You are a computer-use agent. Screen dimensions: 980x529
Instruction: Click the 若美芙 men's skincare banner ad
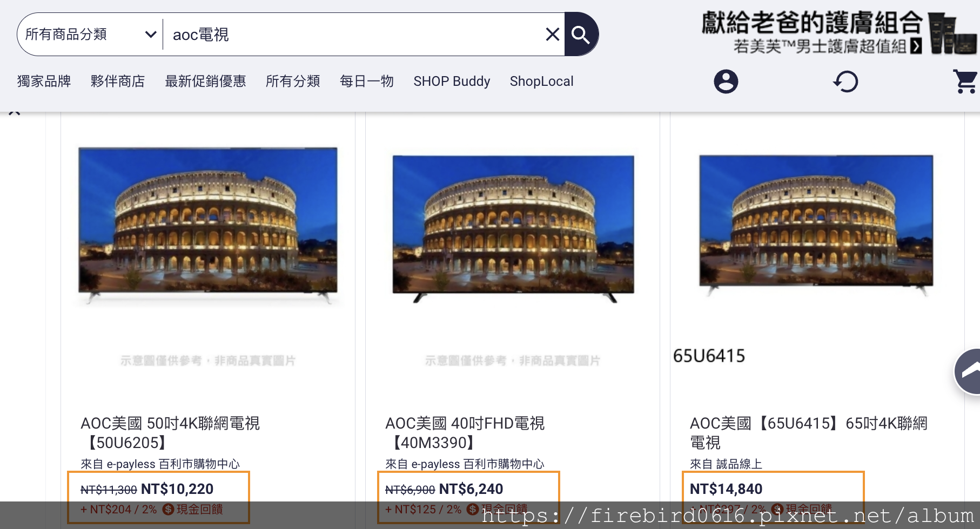tap(838, 32)
